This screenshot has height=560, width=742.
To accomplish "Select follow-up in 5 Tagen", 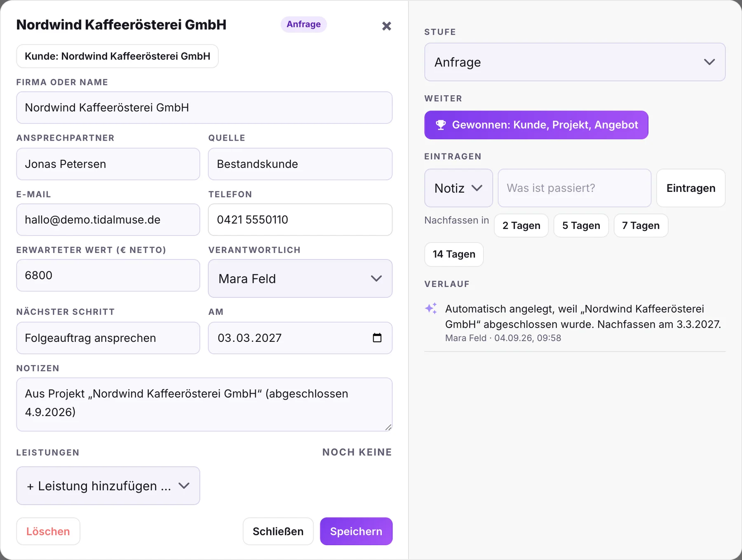I will point(581,226).
